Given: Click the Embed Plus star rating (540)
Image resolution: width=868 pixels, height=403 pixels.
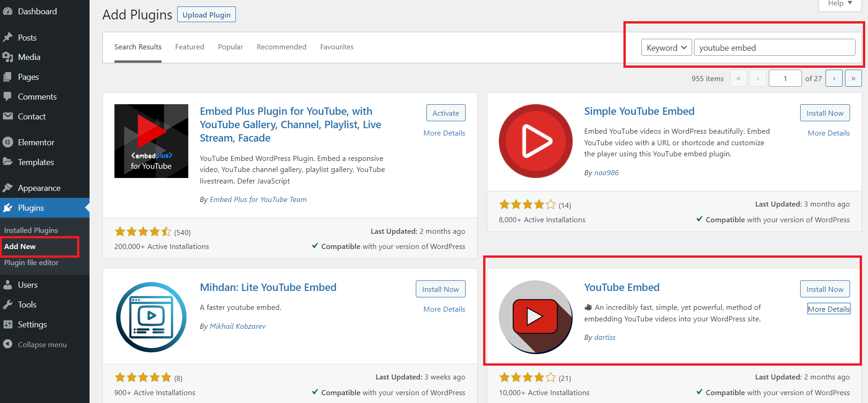Looking at the screenshot, I should coord(143,231).
